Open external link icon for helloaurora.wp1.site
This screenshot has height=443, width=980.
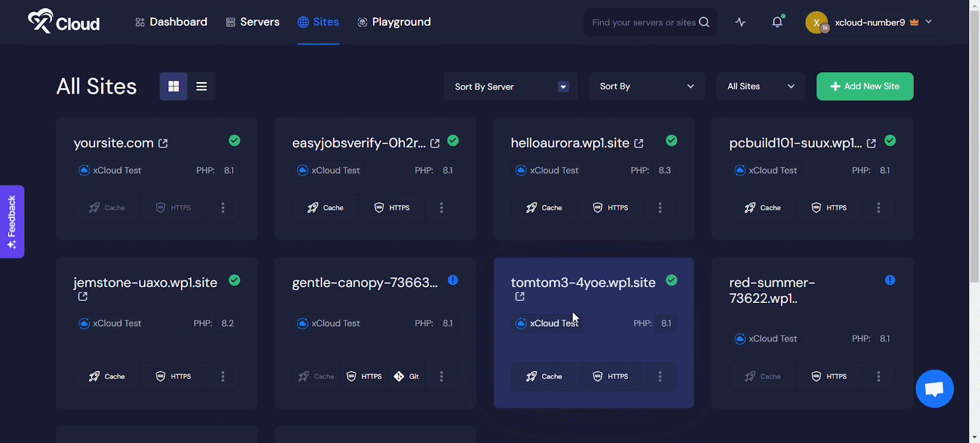point(639,143)
